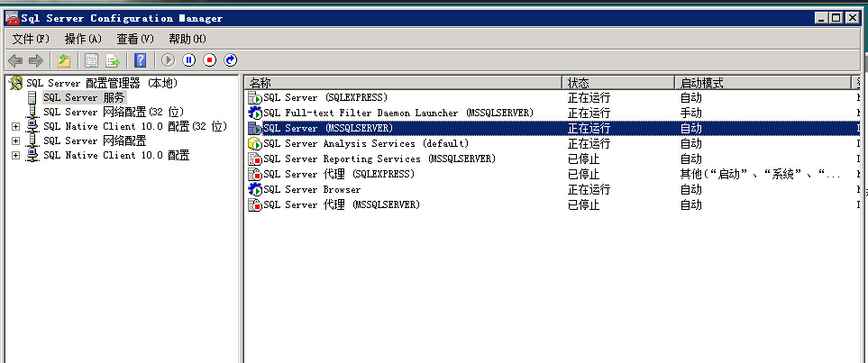Screen dimensions: 868x363
Task: Click the root SQL Server 配置管理器 tree icon
Action: (16, 84)
